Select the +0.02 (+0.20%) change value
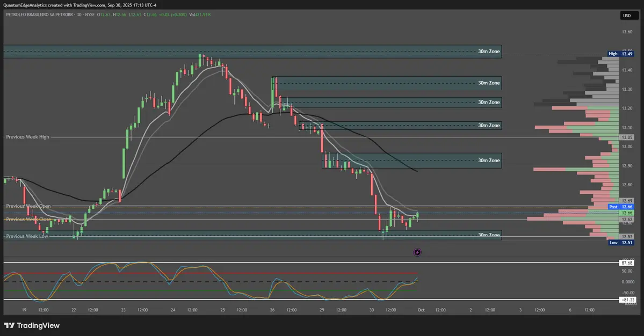The height and width of the screenshot is (336, 644). (172, 15)
